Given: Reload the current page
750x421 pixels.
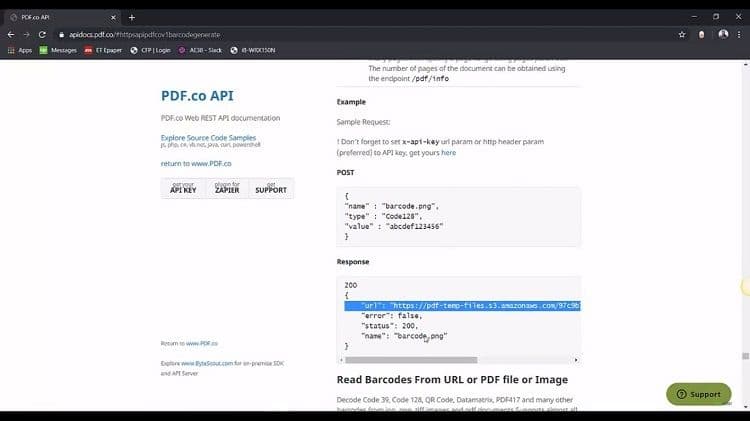Looking at the screenshot, I should point(42,34).
